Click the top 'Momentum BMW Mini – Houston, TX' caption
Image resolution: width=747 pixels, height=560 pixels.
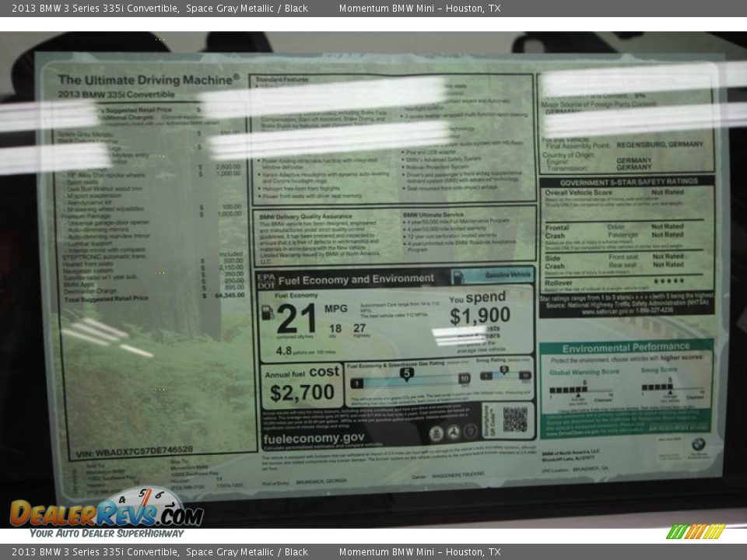419,8
